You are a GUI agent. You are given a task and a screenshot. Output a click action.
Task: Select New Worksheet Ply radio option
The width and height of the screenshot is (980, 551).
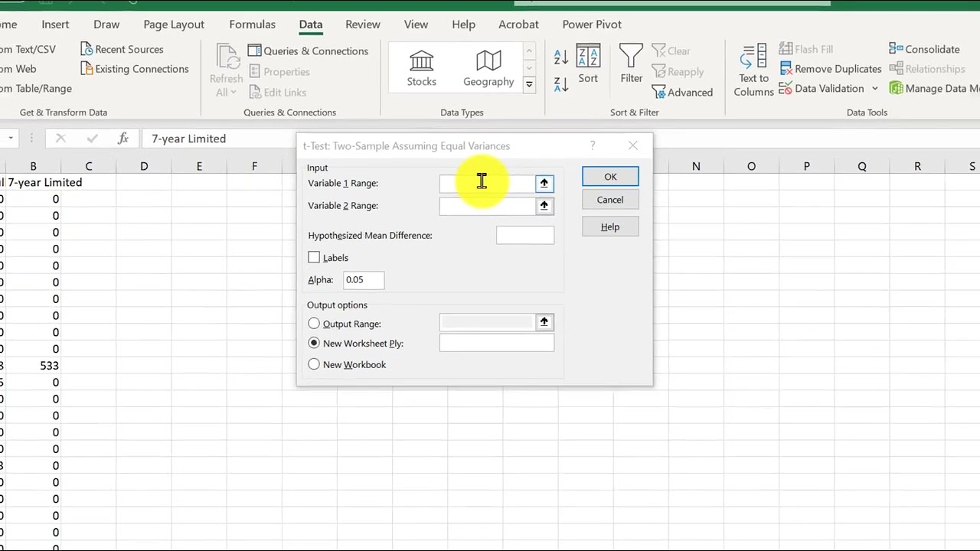click(314, 343)
